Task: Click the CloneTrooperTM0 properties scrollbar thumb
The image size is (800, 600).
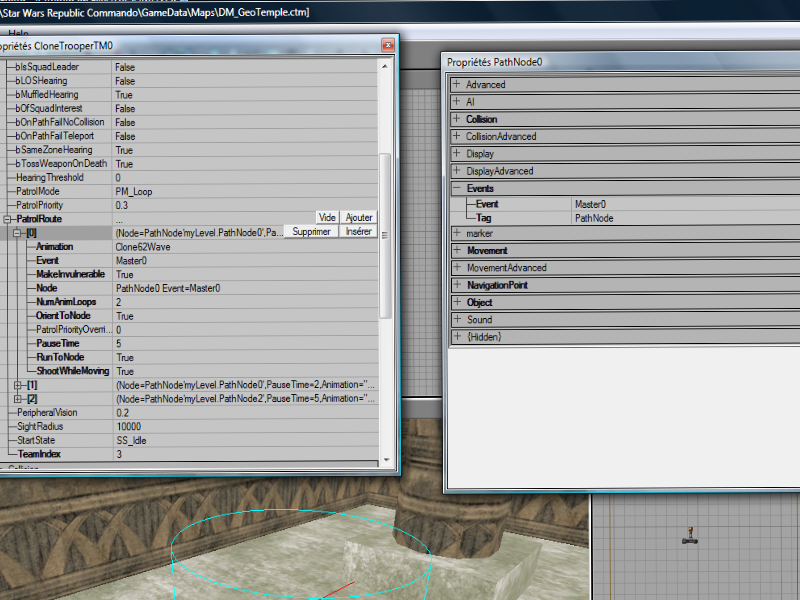Action: (x=386, y=236)
